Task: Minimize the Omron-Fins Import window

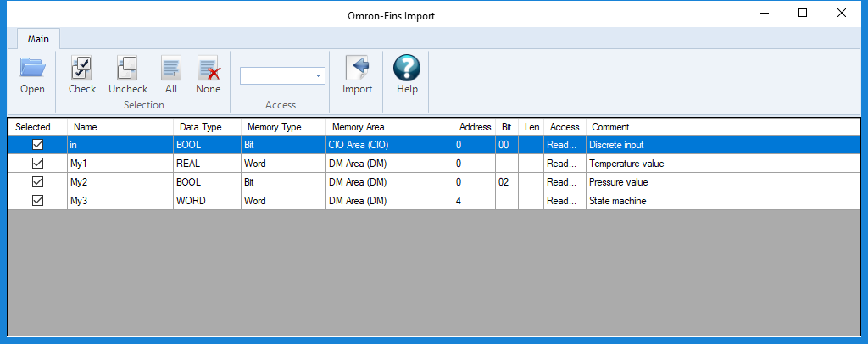Action: (764, 14)
